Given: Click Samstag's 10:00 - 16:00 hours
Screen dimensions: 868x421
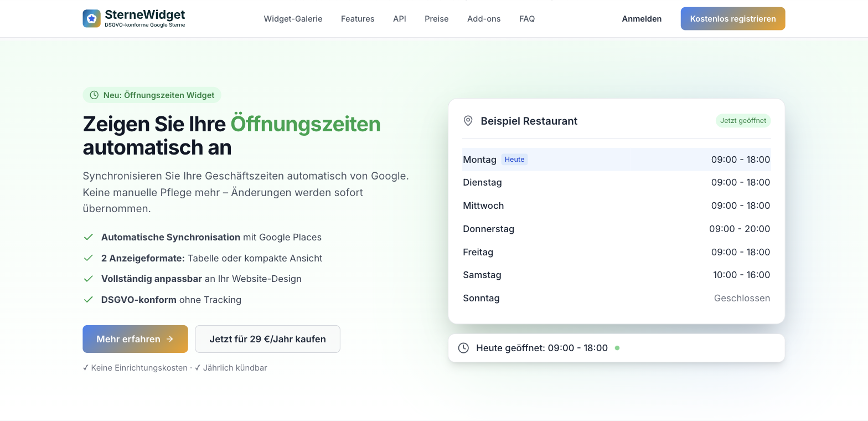Looking at the screenshot, I should (742, 275).
